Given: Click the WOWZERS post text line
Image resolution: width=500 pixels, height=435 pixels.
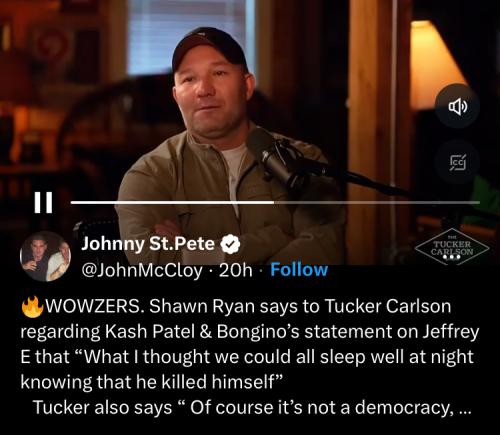Looking at the screenshot, I should point(236,307).
